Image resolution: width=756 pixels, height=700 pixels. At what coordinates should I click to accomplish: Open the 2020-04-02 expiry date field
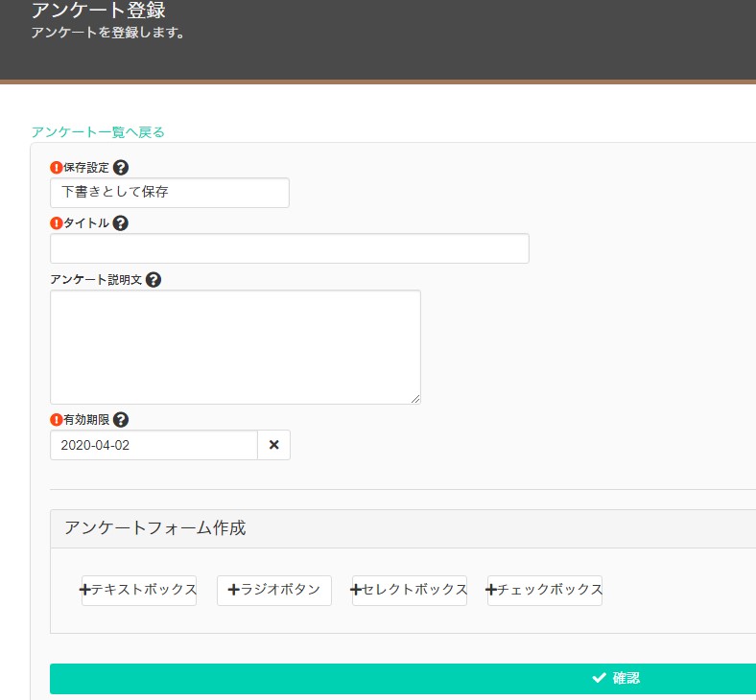(x=154, y=445)
